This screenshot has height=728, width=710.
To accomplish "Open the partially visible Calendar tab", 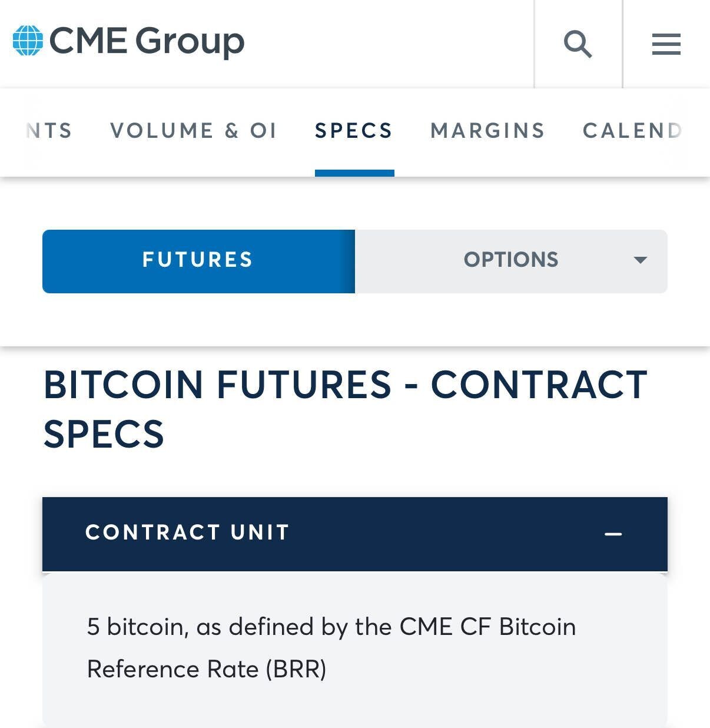I will pos(632,131).
